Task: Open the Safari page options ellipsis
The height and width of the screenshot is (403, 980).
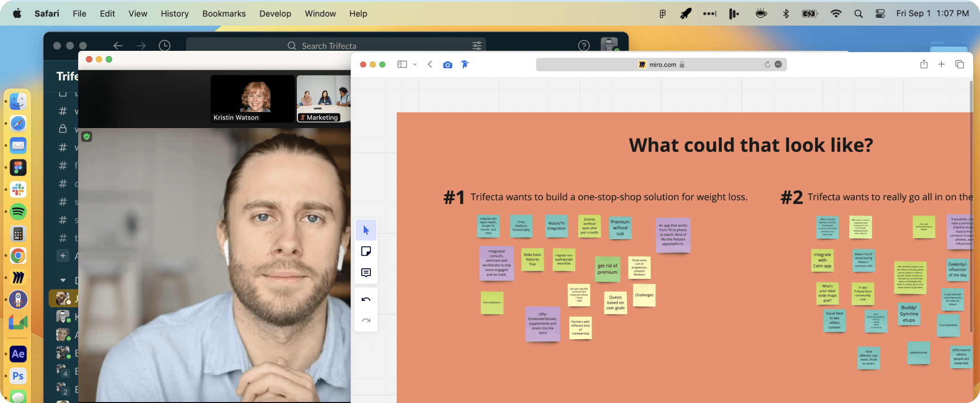Action: (778, 64)
